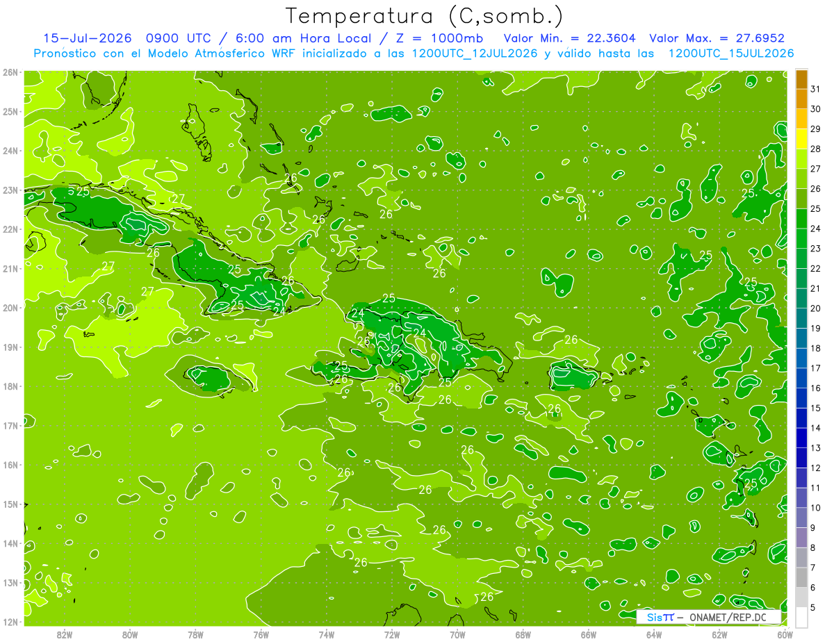
Task: Click the color bar scale value 28
Action: pyautogui.click(x=816, y=149)
